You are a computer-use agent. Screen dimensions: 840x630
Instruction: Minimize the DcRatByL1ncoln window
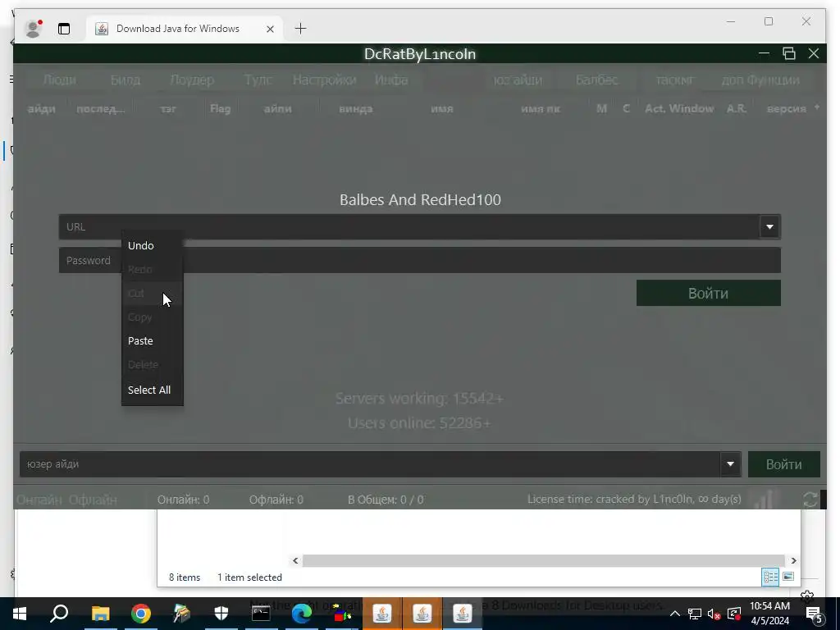(764, 53)
